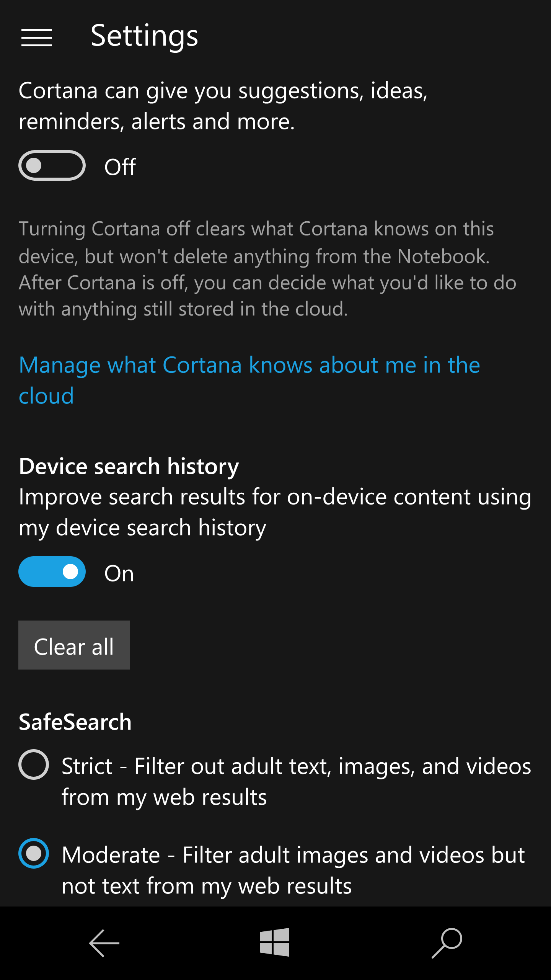
Task: Click the On label beside history switch
Action: (x=119, y=573)
